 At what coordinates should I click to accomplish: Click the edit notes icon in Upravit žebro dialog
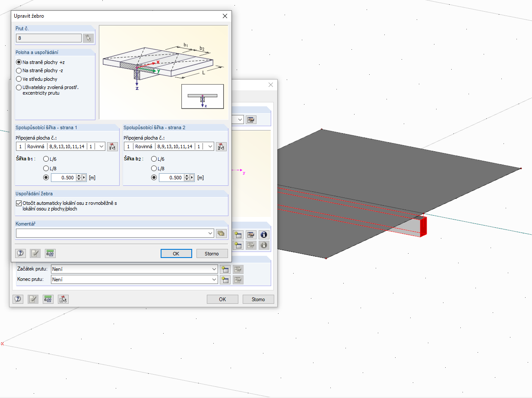coord(35,254)
